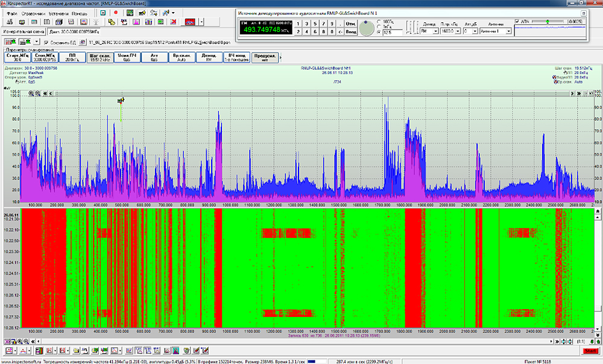
Task: Open the Файл menu
Action: point(12,13)
